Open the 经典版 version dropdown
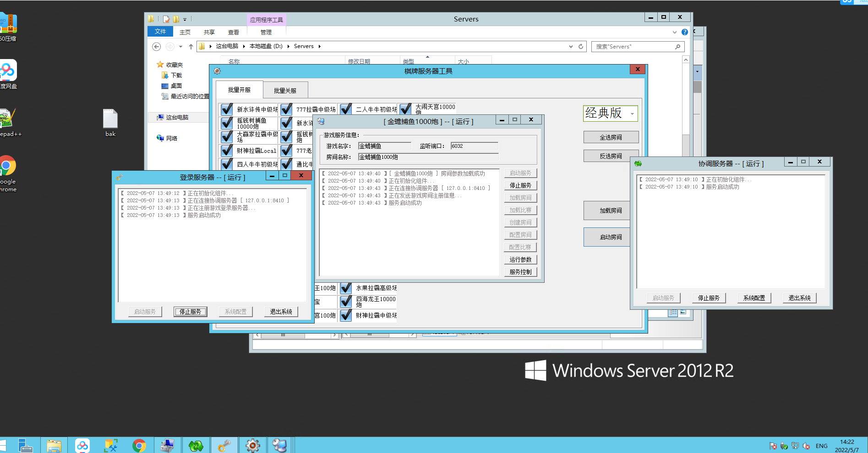 click(632, 113)
